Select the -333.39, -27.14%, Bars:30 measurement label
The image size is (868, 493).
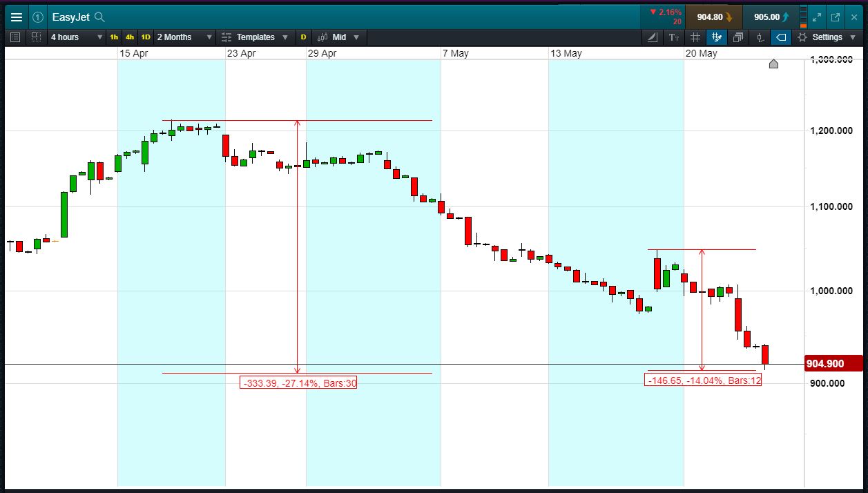pyautogui.click(x=299, y=383)
